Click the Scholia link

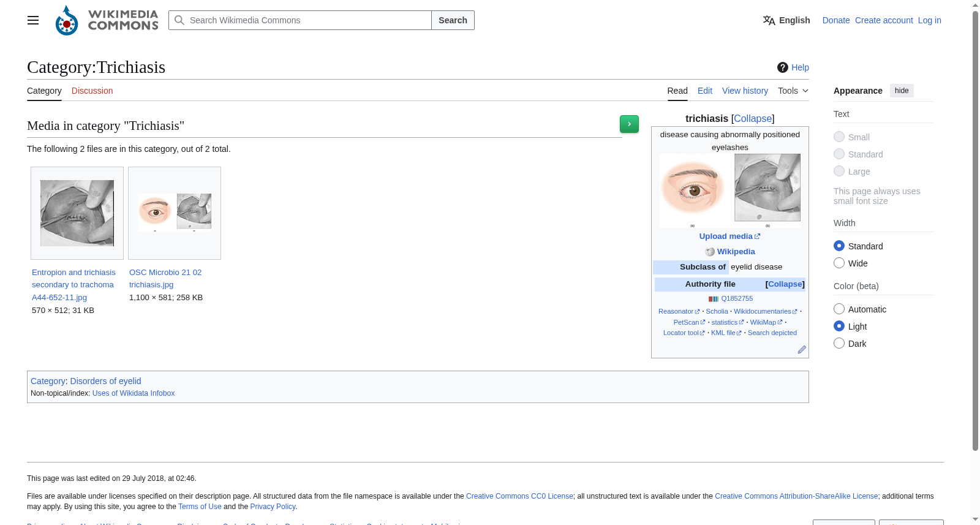(x=717, y=312)
